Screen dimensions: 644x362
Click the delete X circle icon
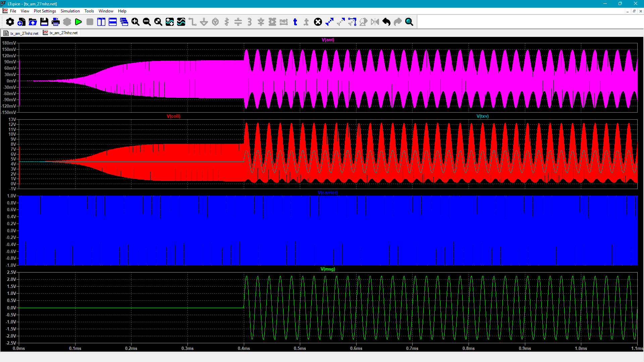point(318,22)
